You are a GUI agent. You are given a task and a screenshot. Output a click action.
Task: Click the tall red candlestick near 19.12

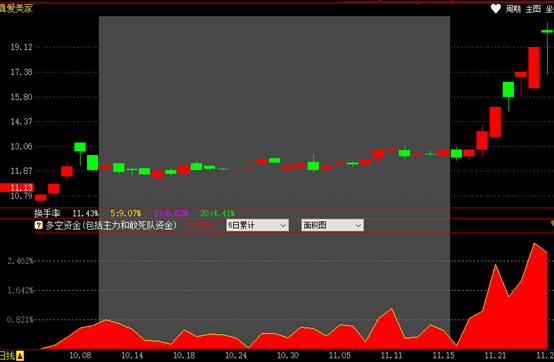click(534, 67)
